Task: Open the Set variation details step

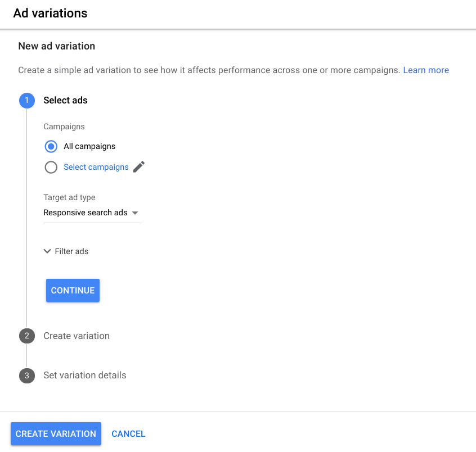Action: pyautogui.click(x=85, y=376)
